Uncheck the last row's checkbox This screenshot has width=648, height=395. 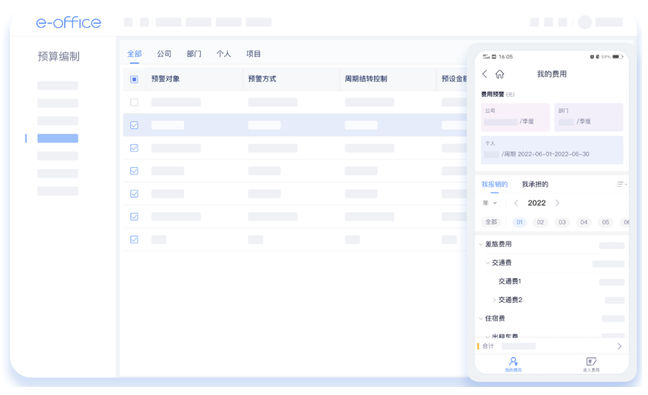pos(134,239)
